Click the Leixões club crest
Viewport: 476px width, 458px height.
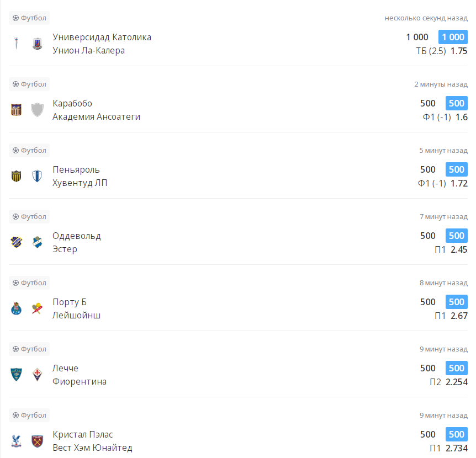[37, 308]
